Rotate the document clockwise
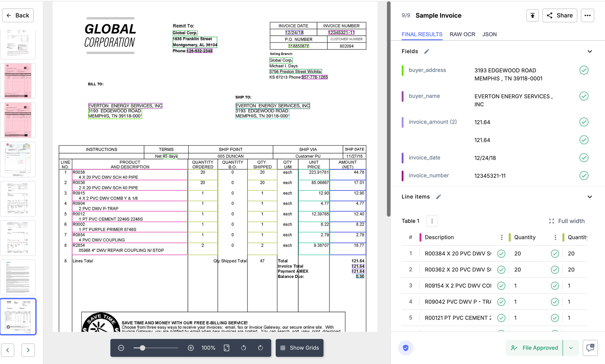The height and width of the screenshot is (364, 605). pyautogui.click(x=261, y=348)
